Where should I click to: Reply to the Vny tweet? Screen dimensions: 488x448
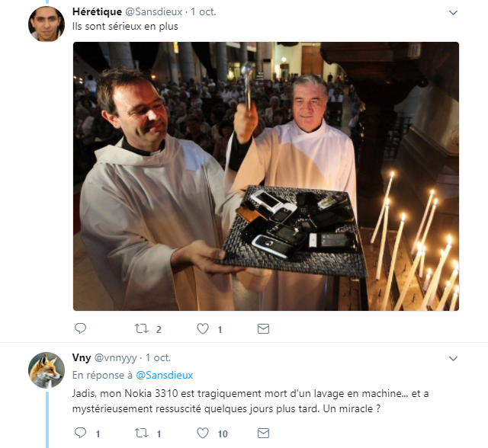coord(80,433)
